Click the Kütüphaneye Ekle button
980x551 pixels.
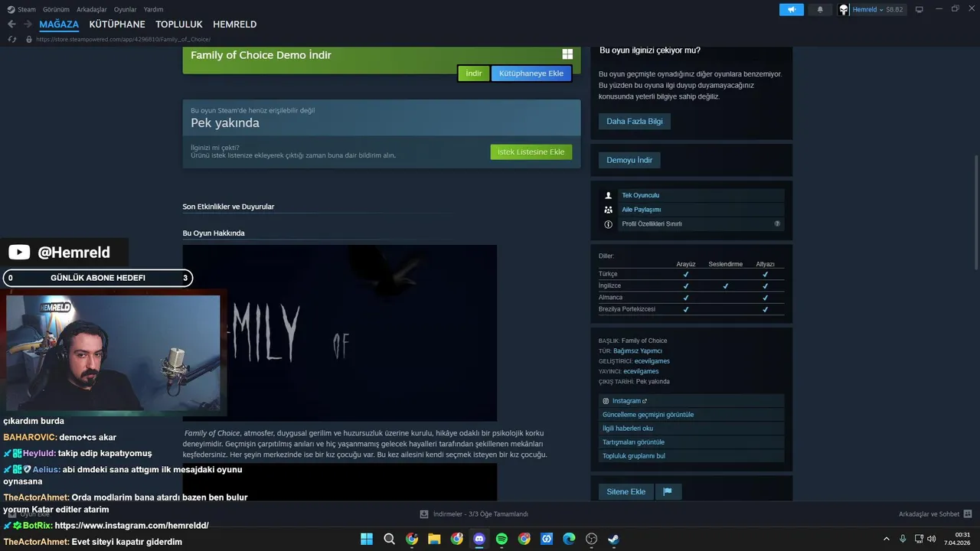[x=531, y=73]
